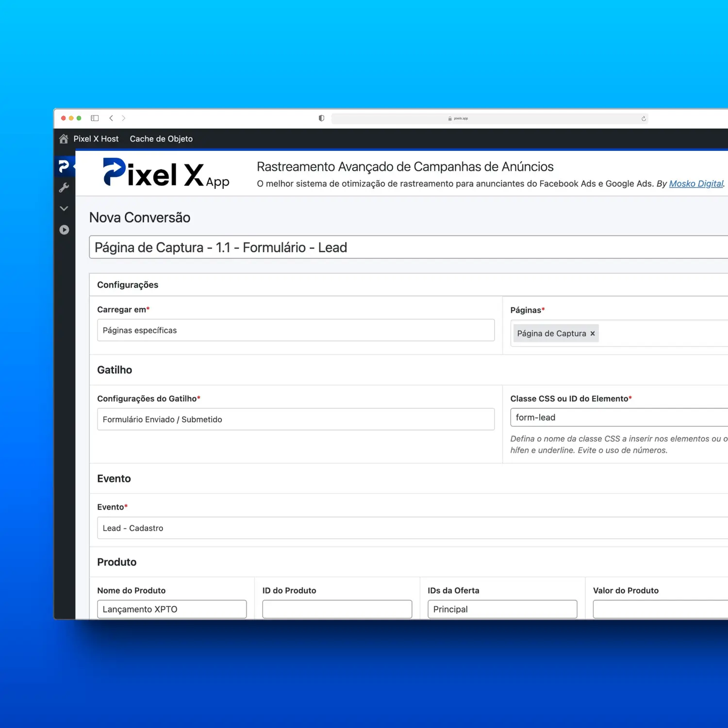Open the wrench tools sidebar icon
The height and width of the screenshot is (728, 728).
pos(64,188)
